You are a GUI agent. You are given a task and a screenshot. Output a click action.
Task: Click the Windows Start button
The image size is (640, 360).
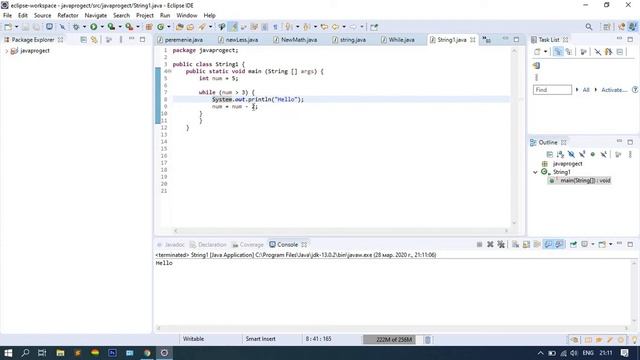click(x=8, y=353)
